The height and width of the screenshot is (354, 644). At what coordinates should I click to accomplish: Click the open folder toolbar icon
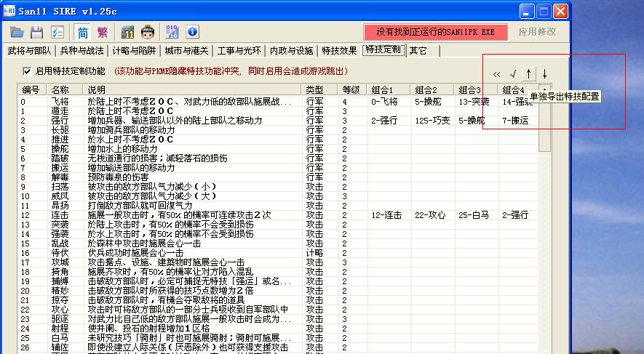pos(17,32)
